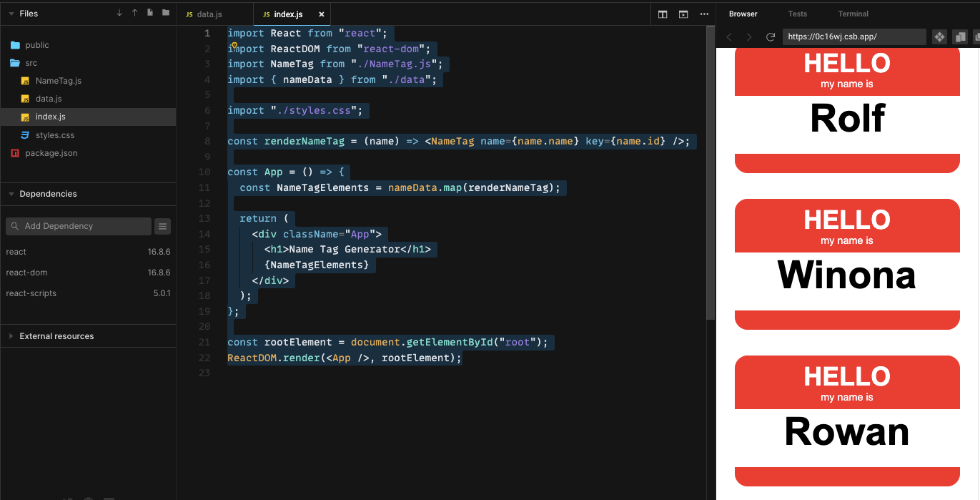This screenshot has width=980, height=500.
Task: Click the lightbulb quick-fix icon on line 2
Action: pos(234,46)
